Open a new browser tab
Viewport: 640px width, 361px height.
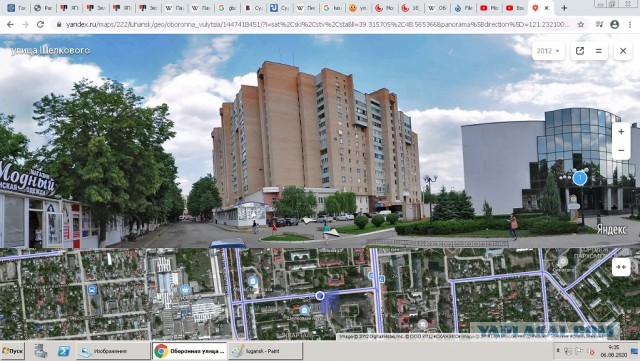(564, 8)
